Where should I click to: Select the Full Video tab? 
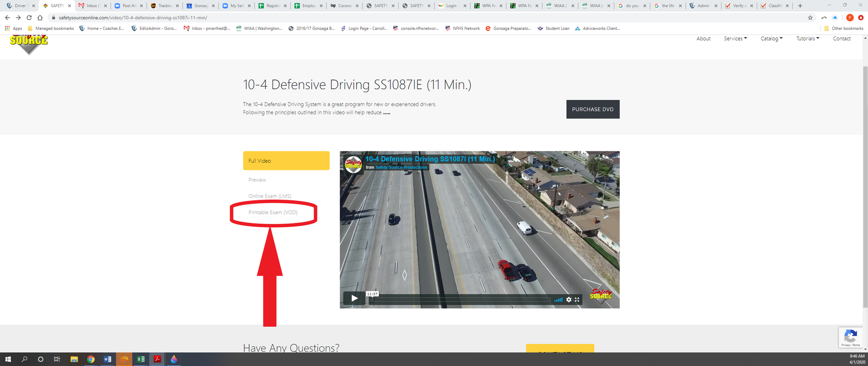(x=286, y=161)
